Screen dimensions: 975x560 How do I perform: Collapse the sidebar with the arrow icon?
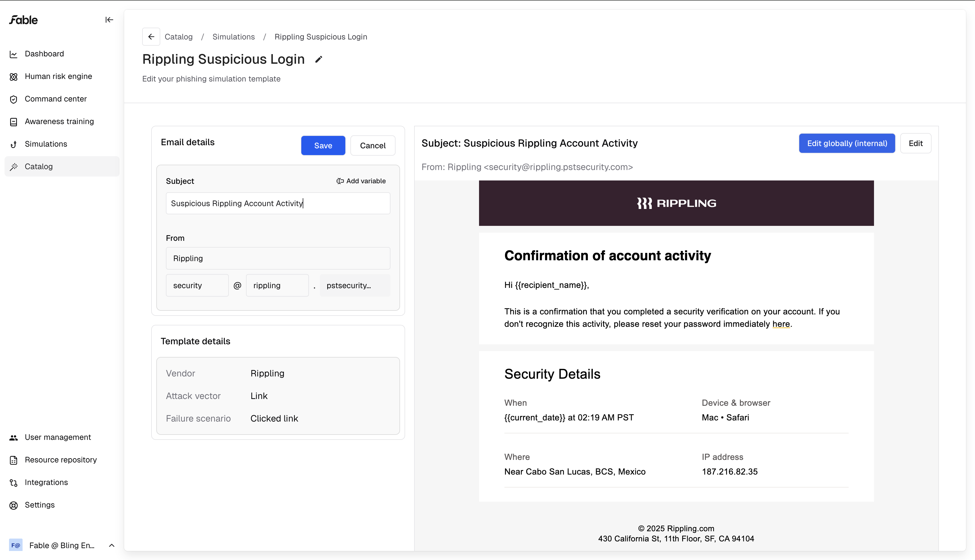(x=109, y=20)
